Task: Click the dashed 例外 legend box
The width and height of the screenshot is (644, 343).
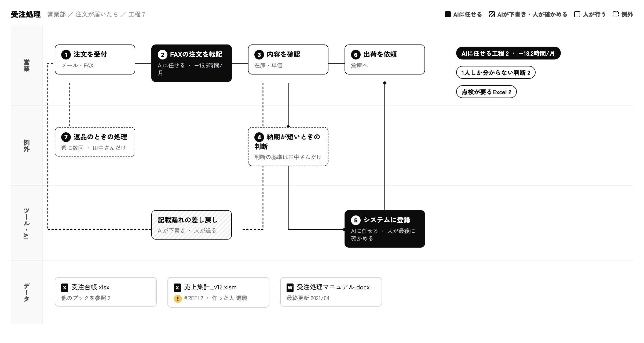Action: click(616, 14)
